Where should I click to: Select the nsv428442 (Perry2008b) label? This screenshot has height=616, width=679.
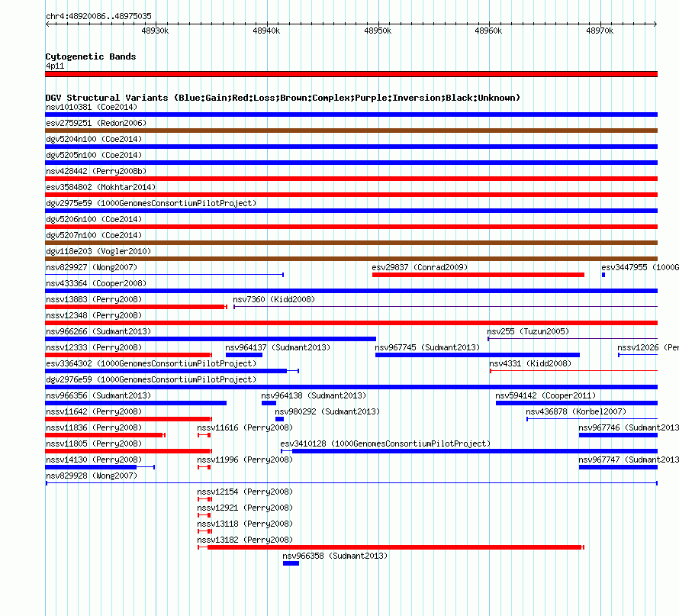pos(96,171)
